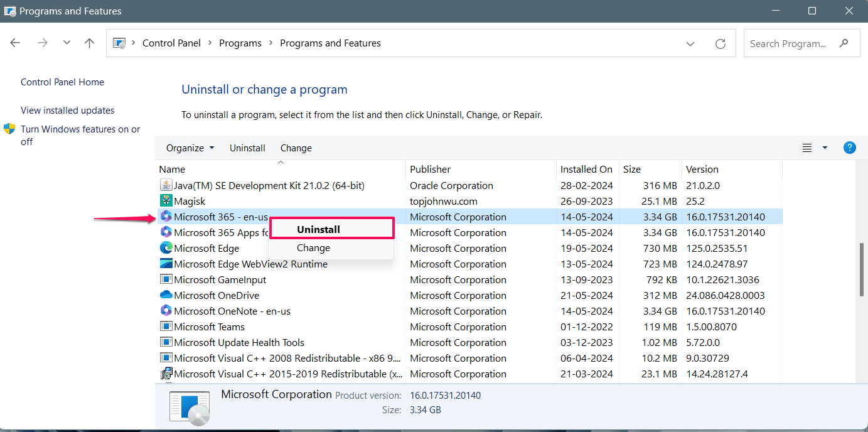The width and height of the screenshot is (868, 432).
Task: Click the Programs and Features breadcrumb
Action: (330, 43)
